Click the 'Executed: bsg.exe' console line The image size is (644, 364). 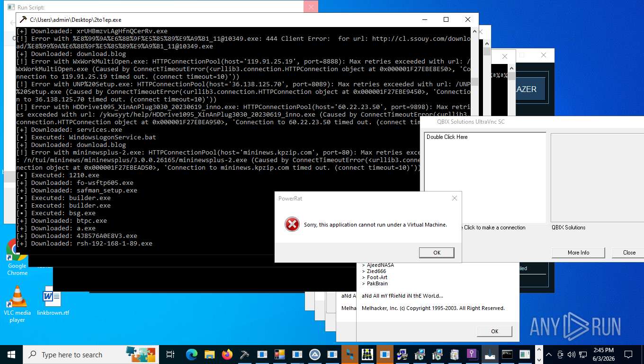[x=56, y=213]
